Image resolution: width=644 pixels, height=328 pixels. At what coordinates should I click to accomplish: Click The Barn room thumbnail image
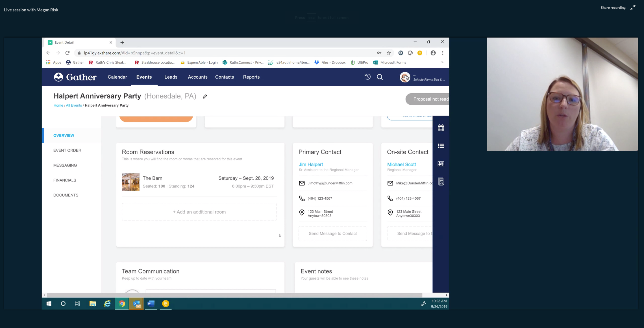131,182
